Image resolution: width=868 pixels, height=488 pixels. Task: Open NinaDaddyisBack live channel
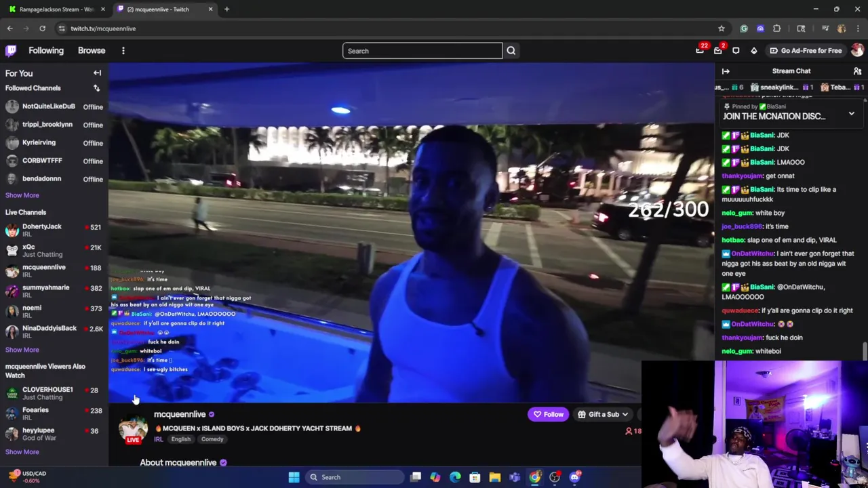click(x=54, y=331)
